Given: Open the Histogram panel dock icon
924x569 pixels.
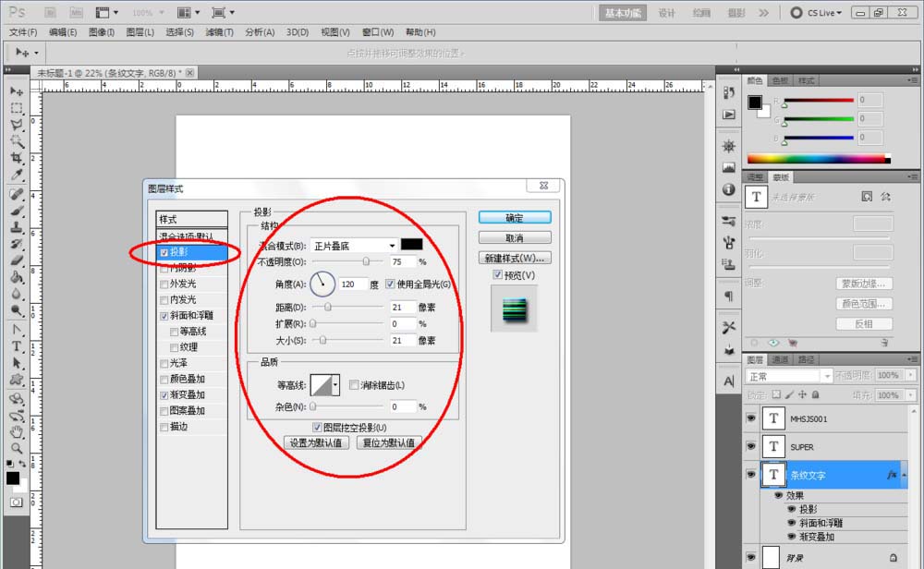Looking at the screenshot, I should click(x=729, y=168).
